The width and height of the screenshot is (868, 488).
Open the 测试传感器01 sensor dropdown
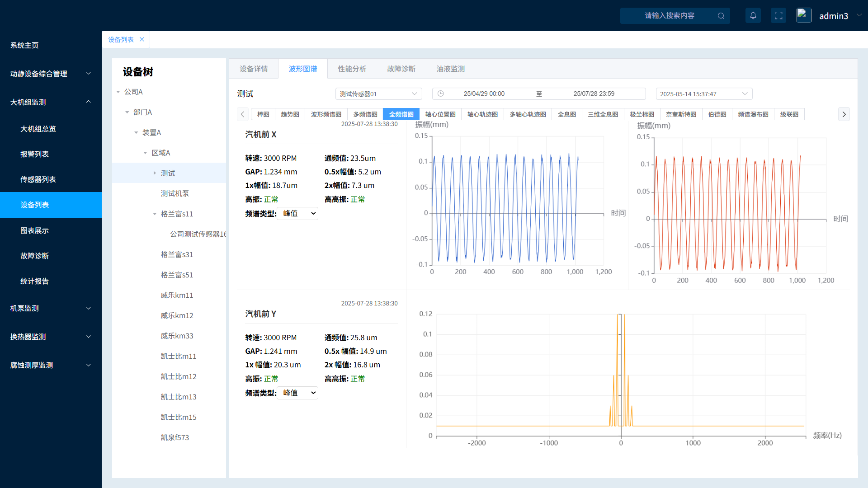pos(378,94)
